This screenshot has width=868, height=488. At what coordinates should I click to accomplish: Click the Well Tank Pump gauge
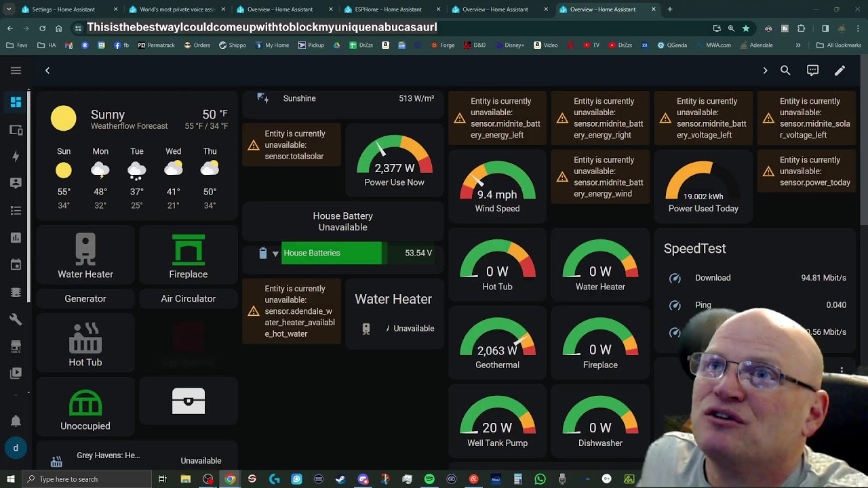[x=497, y=422]
